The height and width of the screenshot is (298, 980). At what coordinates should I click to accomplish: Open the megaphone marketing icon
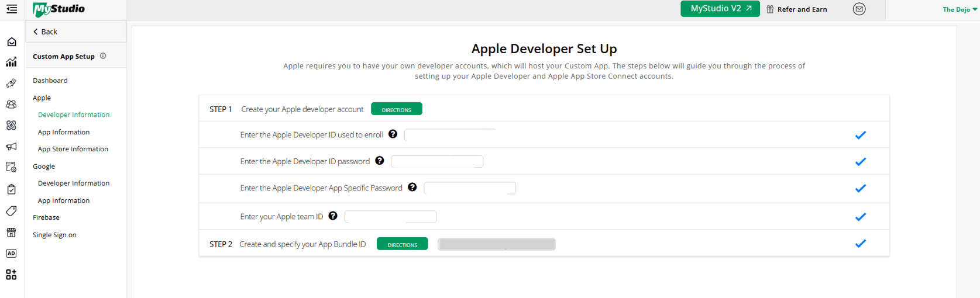tap(11, 147)
